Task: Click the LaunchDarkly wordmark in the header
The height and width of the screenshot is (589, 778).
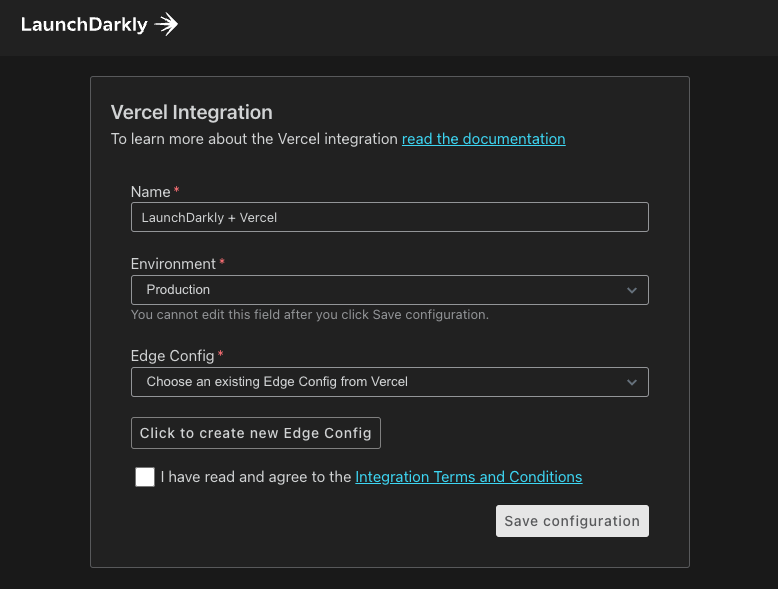Action: [x=84, y=25]
